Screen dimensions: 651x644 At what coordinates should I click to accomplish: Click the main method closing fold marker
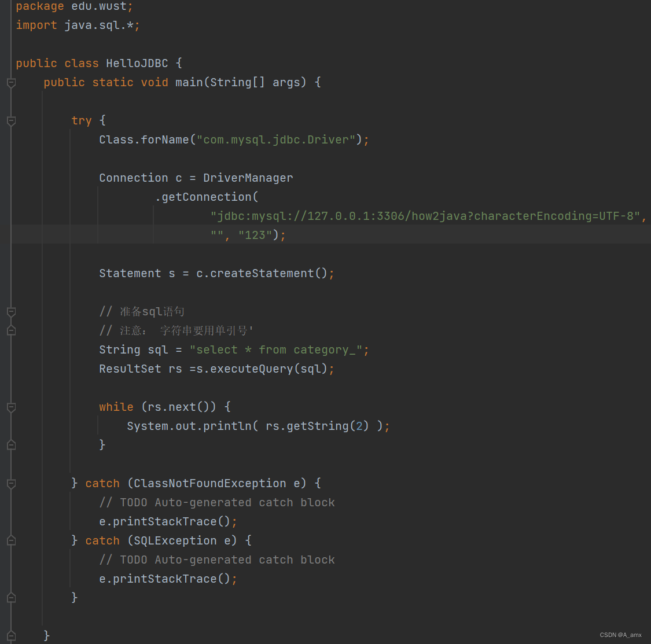pyautogui.click(x=11, y=635)
